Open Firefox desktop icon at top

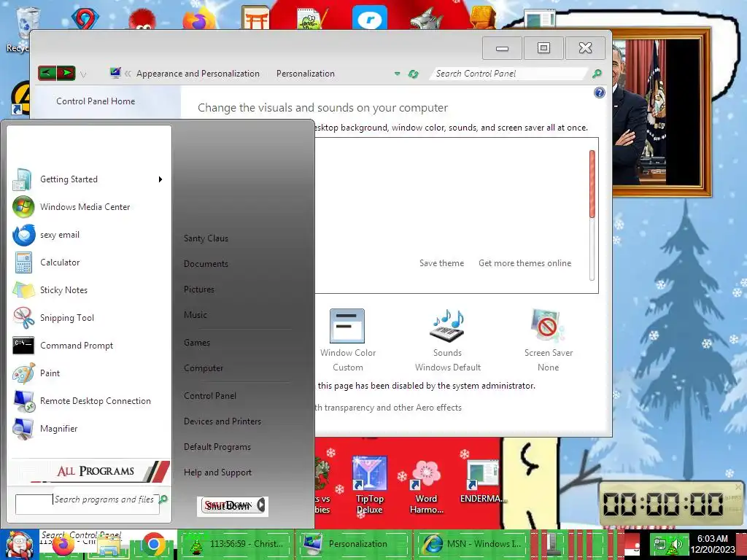click(200, 18)
